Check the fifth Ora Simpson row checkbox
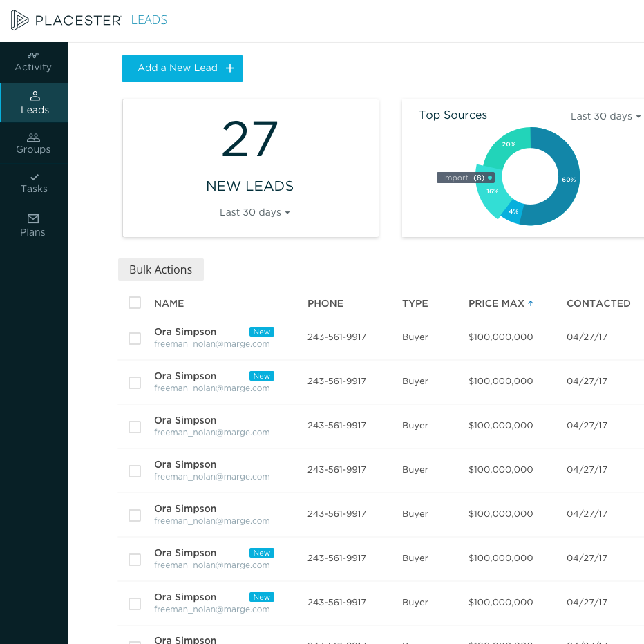Viewport: 644px width, 644px height. pos(135,515)
